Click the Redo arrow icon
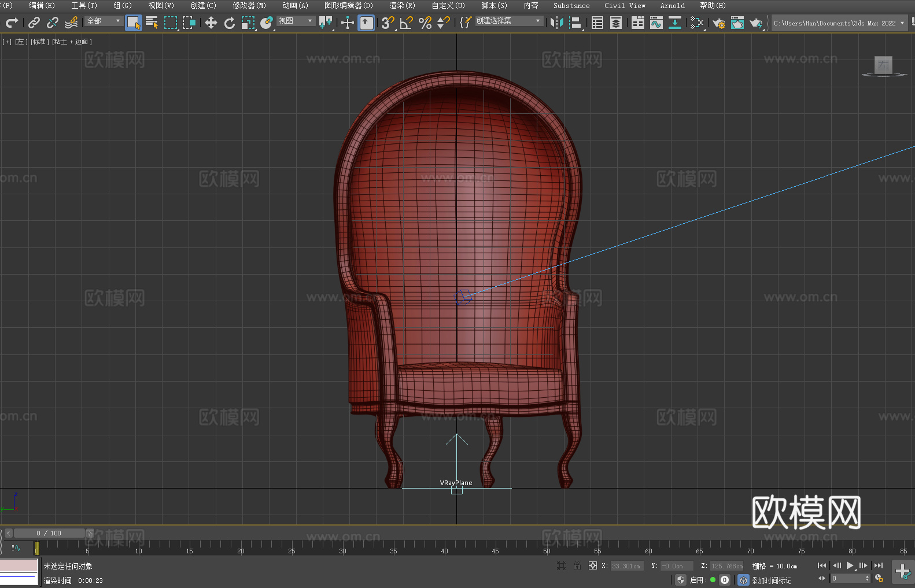The image size is (915, 588). (12, 23)
